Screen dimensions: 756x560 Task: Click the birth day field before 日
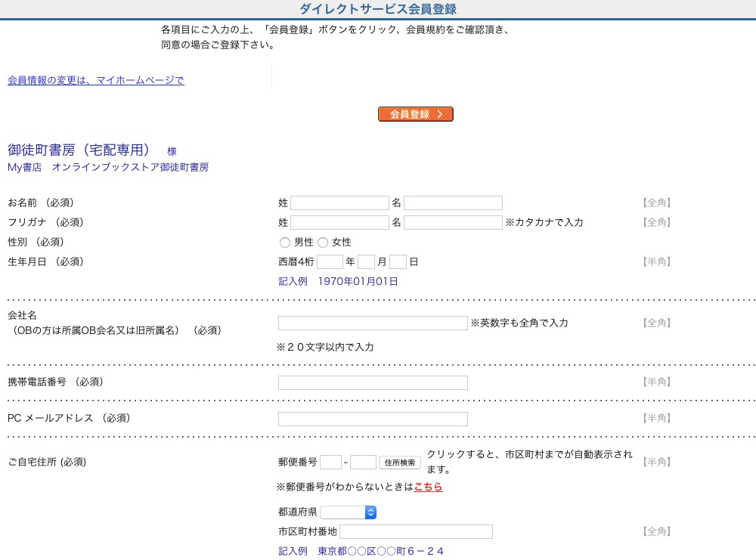[398, 262]
